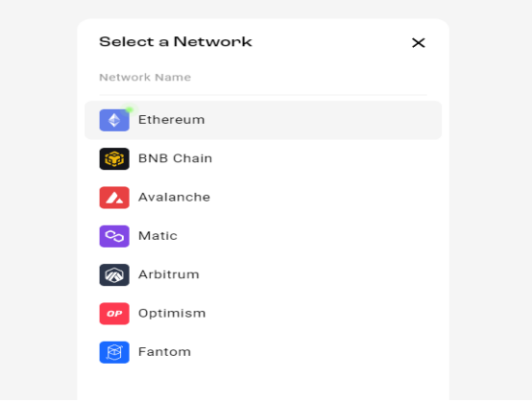Image resolution: width=532 pixels, height=401 pixels.
Task: Choose BNB Chain from the network list
Action: [175, 158]
